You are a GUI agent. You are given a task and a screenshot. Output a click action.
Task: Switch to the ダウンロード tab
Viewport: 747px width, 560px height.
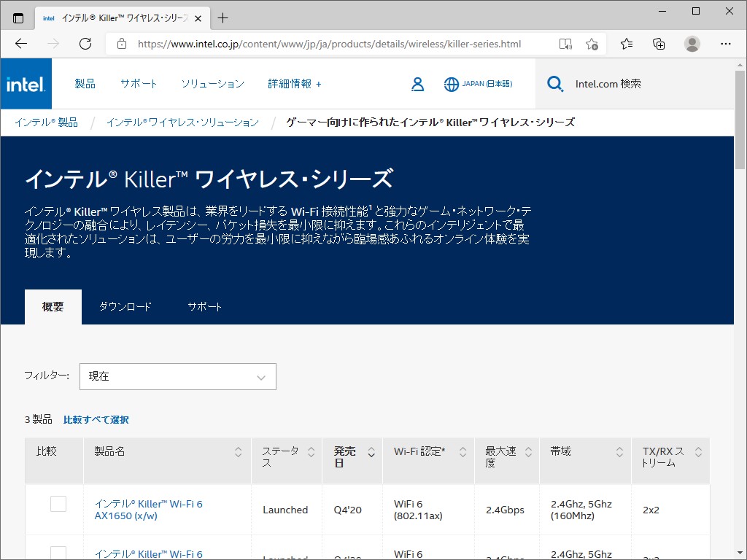tap(125, 307)
